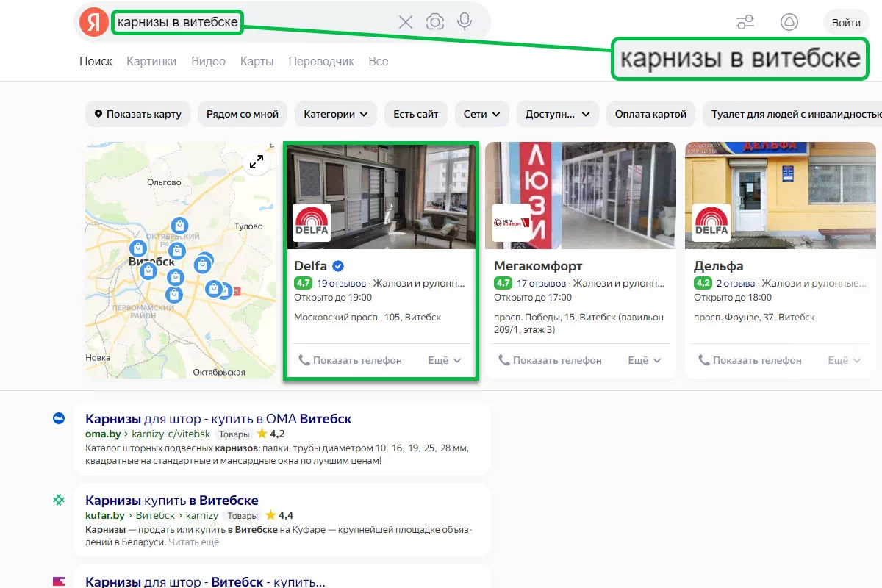Open 'Карнизы купить в Витебске' kufar link

(x=172, y=501)
